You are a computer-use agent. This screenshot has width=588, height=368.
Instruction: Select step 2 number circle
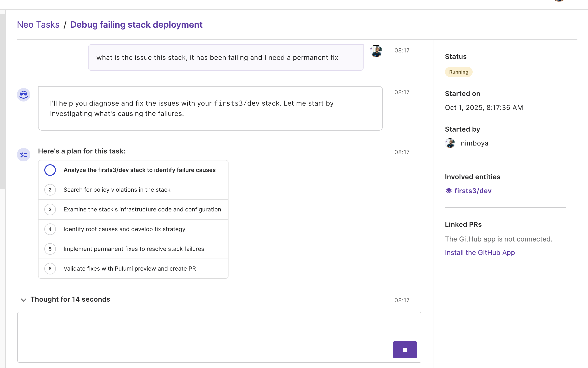[x=50, y=190]
